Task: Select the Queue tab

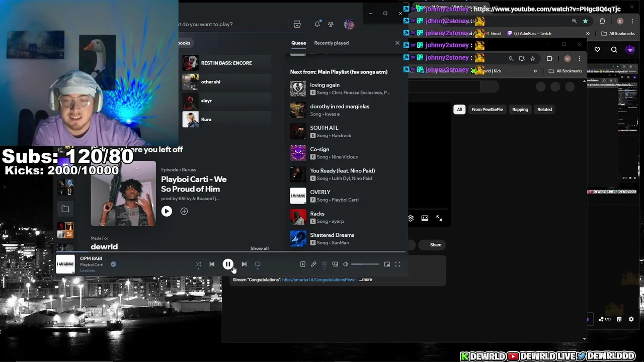Action: coord(298,43)
